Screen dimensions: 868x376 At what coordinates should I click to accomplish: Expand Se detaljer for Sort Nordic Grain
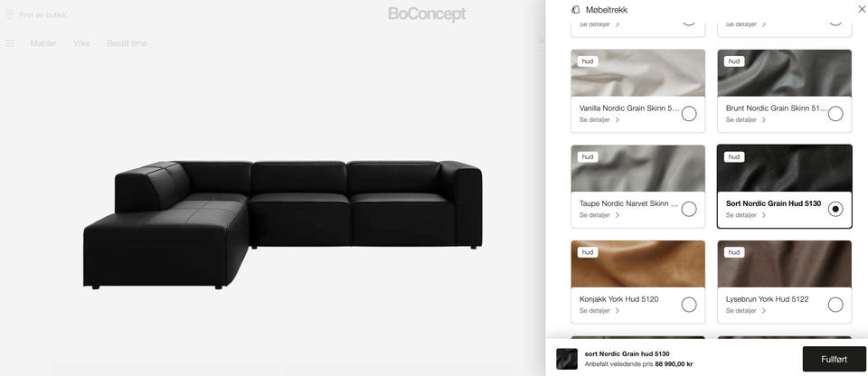click(746, 215)
